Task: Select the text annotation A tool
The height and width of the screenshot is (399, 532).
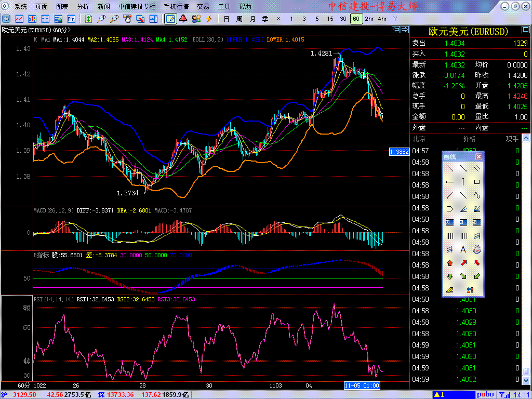Action: pyautogui.click(x=463, y=249)
